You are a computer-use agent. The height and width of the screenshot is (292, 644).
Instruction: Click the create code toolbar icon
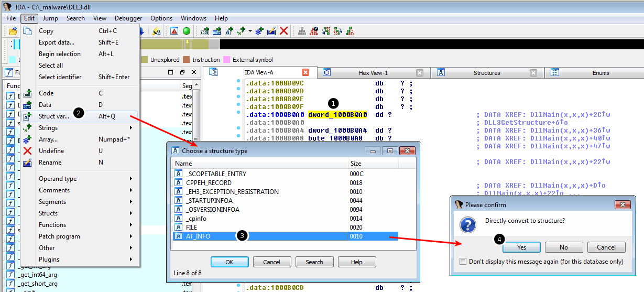(205, 31)
